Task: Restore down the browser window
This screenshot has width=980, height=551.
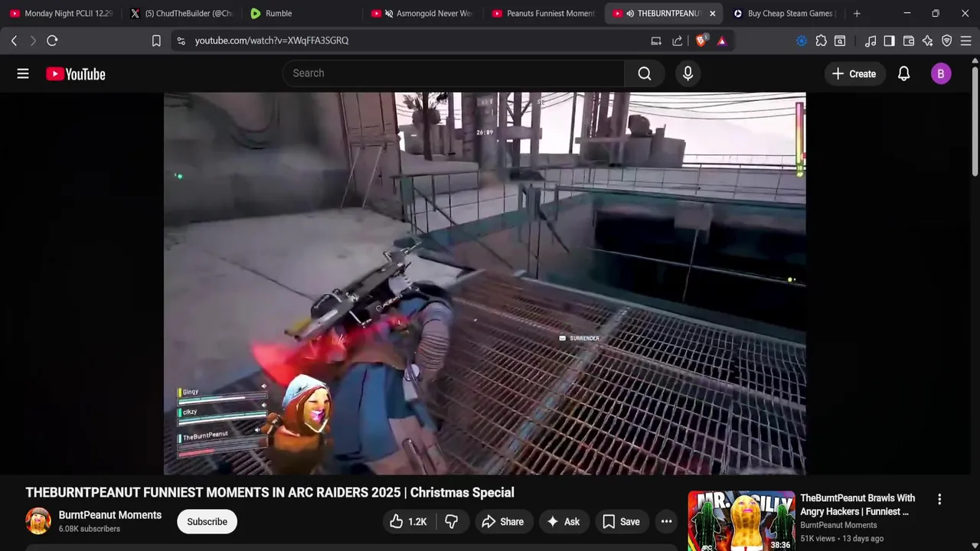Action: pyautogui.click(x=936, y=13)
